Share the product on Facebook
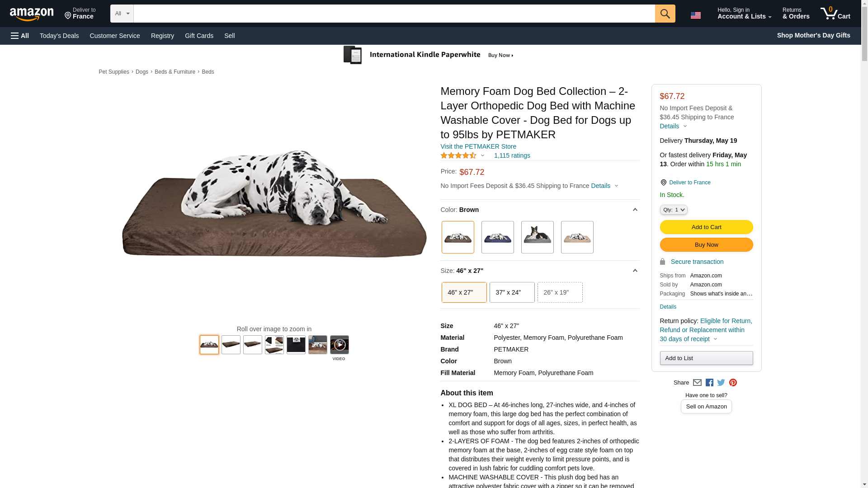 click(x=709, y=383)
